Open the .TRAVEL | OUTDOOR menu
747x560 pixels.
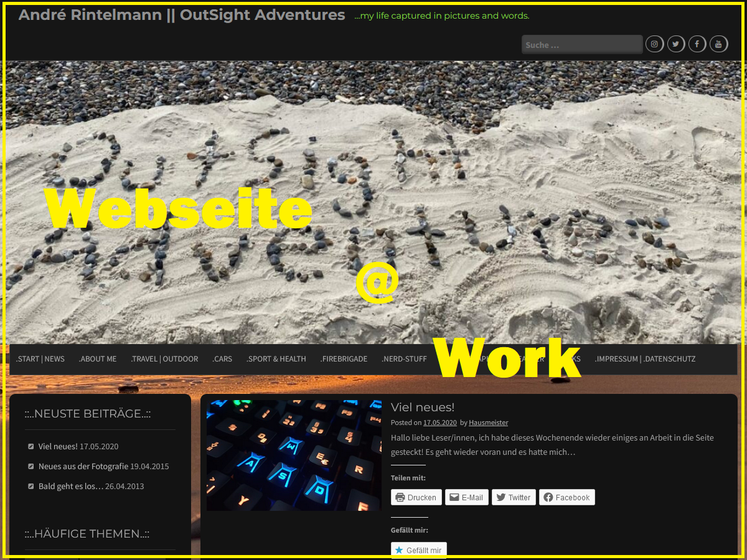(x=164, y=359)
